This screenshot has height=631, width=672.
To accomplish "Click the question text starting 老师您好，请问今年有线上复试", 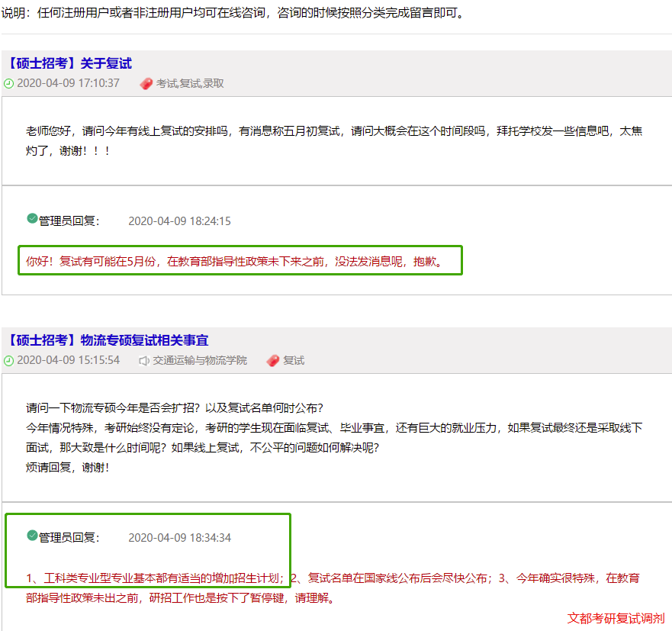I will point(334,141).
